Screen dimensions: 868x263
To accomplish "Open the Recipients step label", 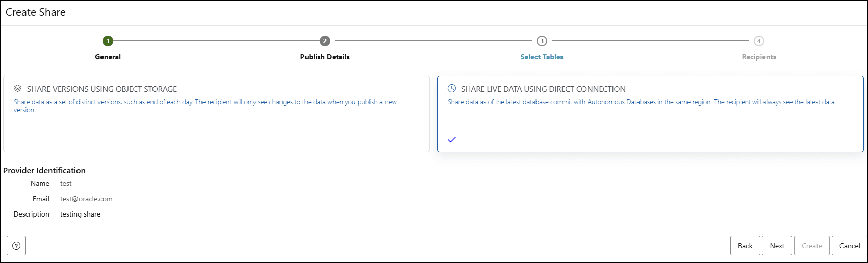I will coord(759,57).
